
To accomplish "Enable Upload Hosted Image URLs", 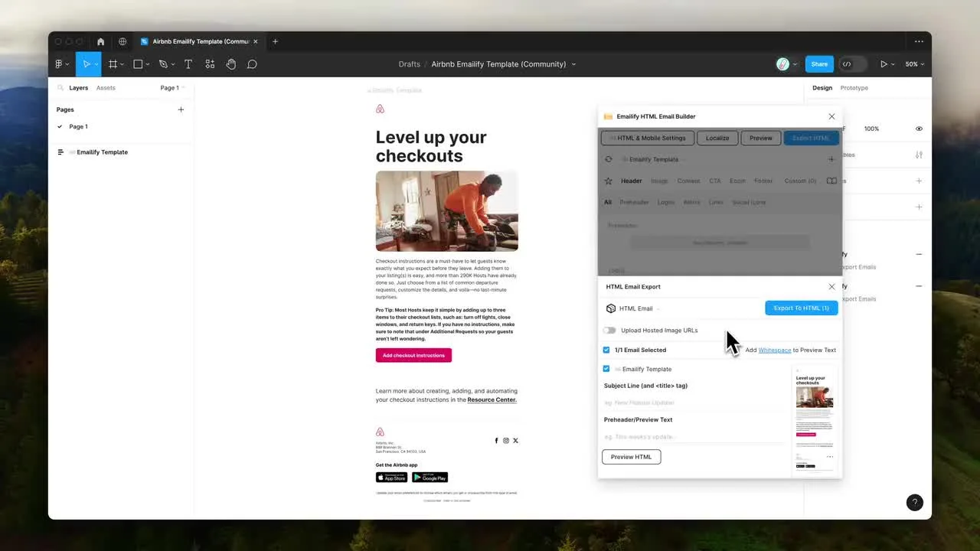I will (x=609, y=330).
